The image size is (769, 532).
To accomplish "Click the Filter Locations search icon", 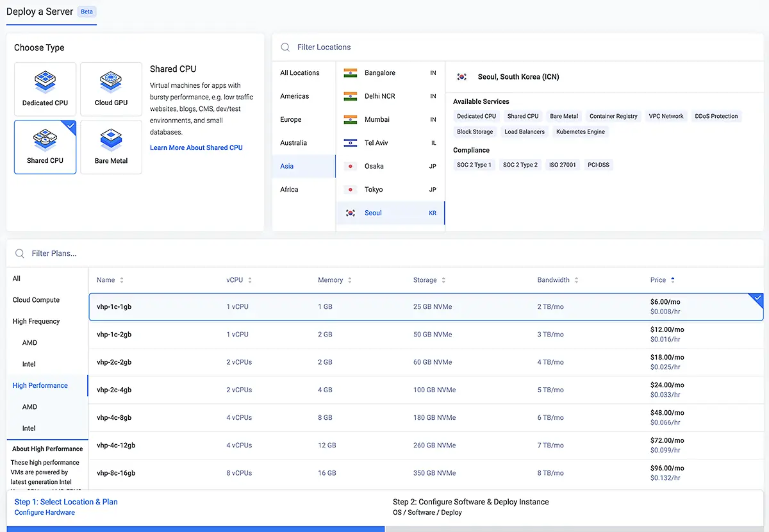I will coord(285,47).
